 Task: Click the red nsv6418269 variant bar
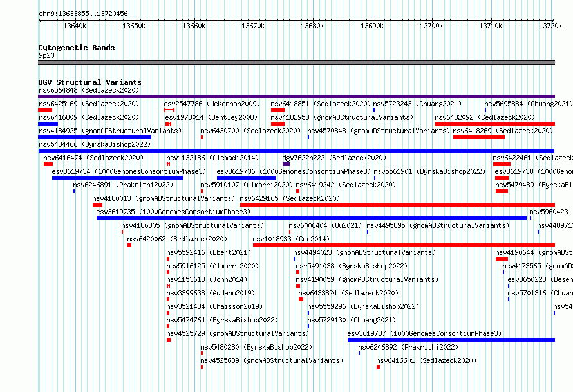[x=479, y=137]
